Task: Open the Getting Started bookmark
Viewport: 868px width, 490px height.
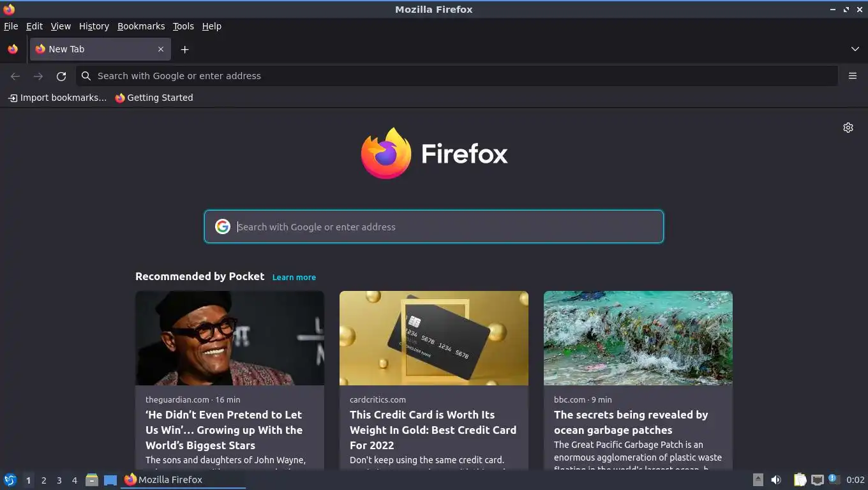Action: click(154, 98)
